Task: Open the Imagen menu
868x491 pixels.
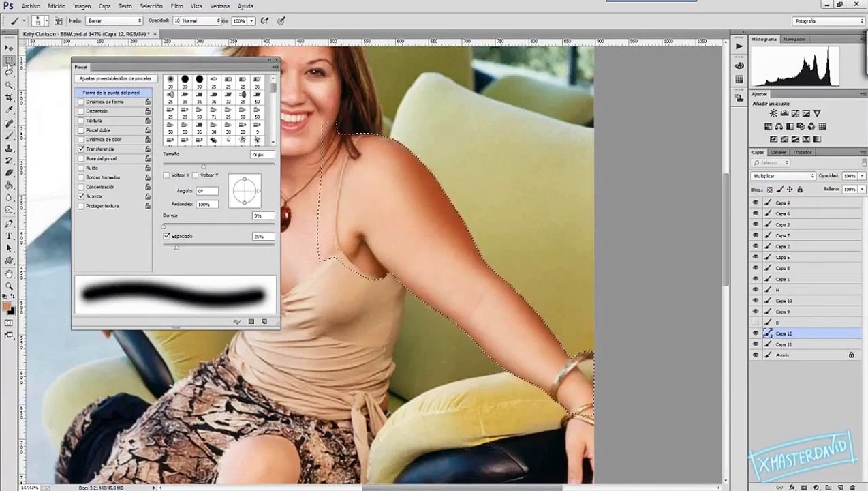Action: tap(82, 6)
